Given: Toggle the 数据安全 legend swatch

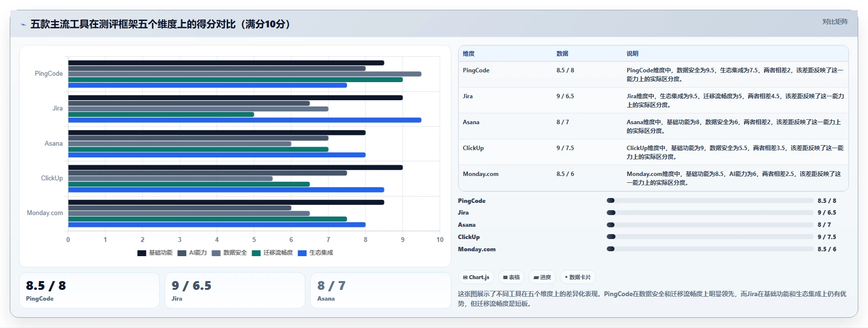Looking at the screenshot, I should tap(216, 253).
